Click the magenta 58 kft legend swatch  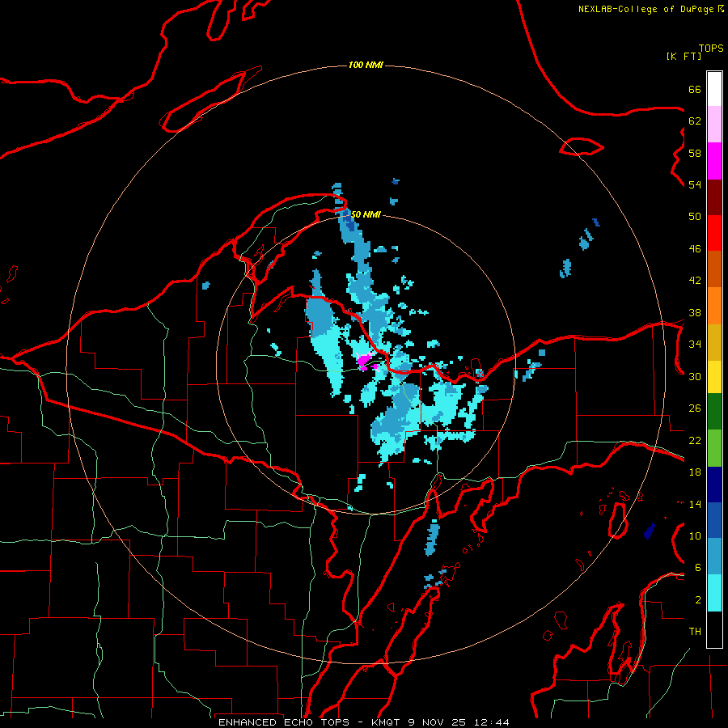(x=714, y=161)
